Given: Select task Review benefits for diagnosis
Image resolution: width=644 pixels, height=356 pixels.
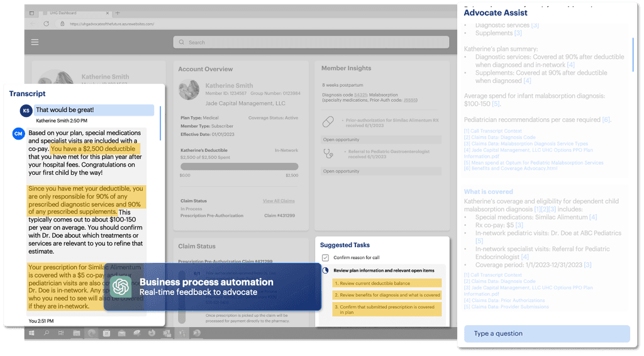Looking at the screenshot, I should [387, 295].
